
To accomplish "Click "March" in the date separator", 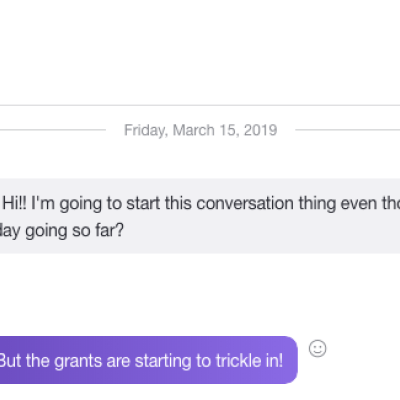I will point(193,130).
